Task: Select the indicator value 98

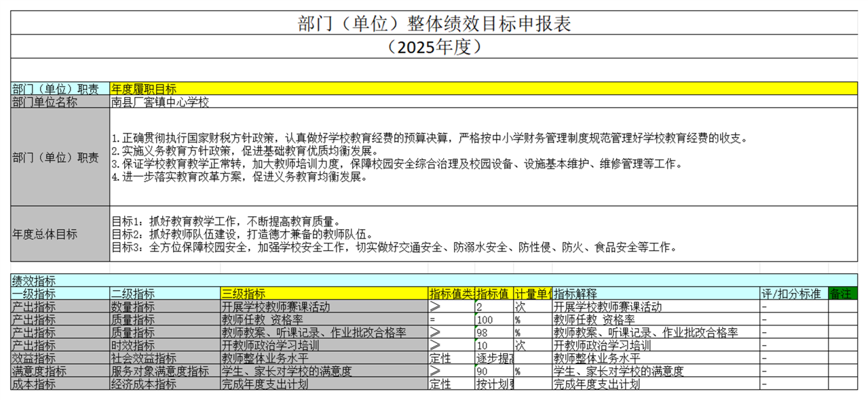Action: tap(494, 332)
